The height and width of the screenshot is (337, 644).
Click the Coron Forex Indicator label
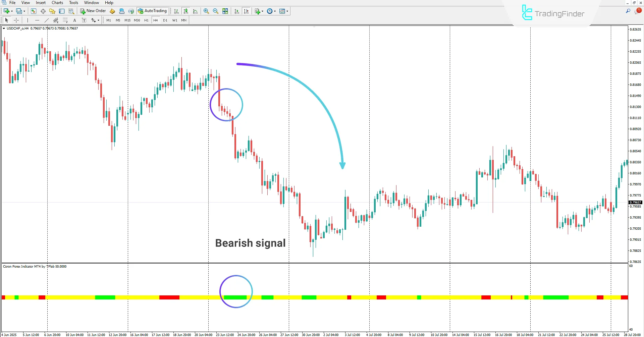pyautogui.click(x=35, y=267)
